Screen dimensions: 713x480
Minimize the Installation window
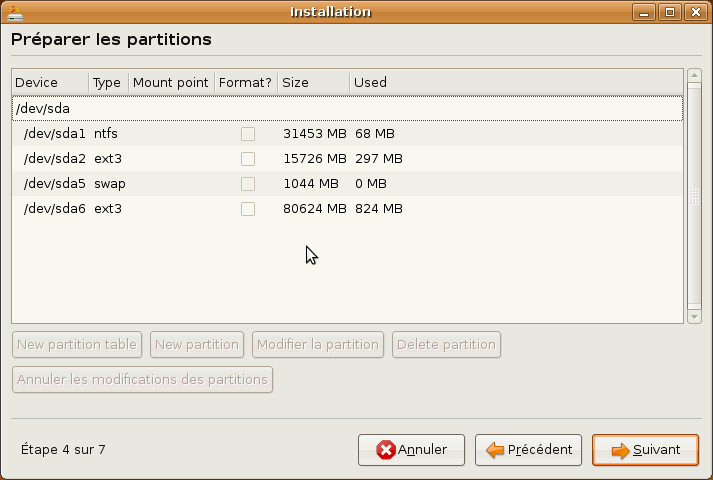tap(644, 12)
